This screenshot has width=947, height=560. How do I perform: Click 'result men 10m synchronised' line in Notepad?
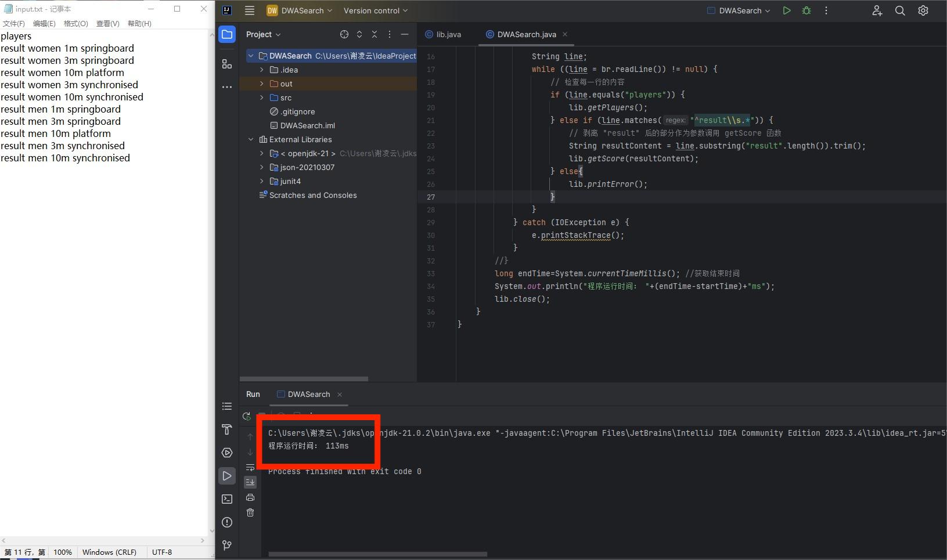(x=65, y=158)
